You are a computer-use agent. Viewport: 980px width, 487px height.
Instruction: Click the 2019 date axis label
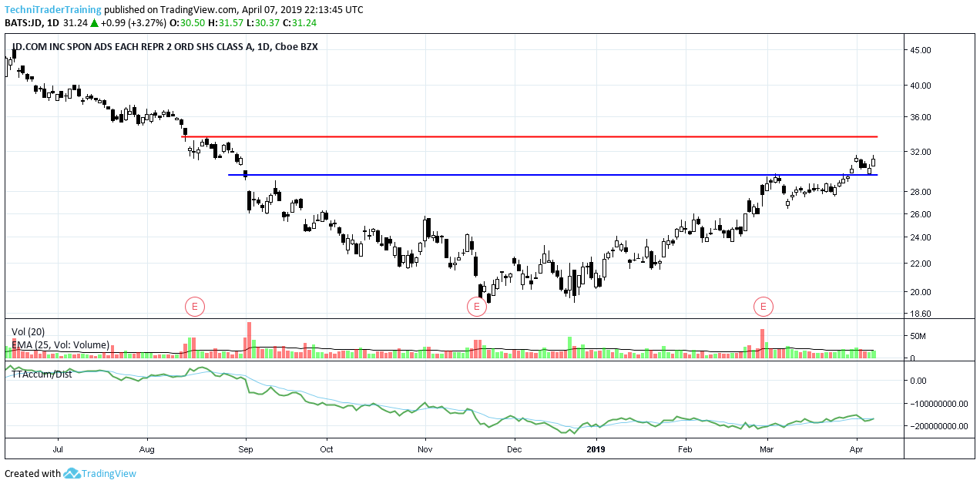click(x=597, y=448)
